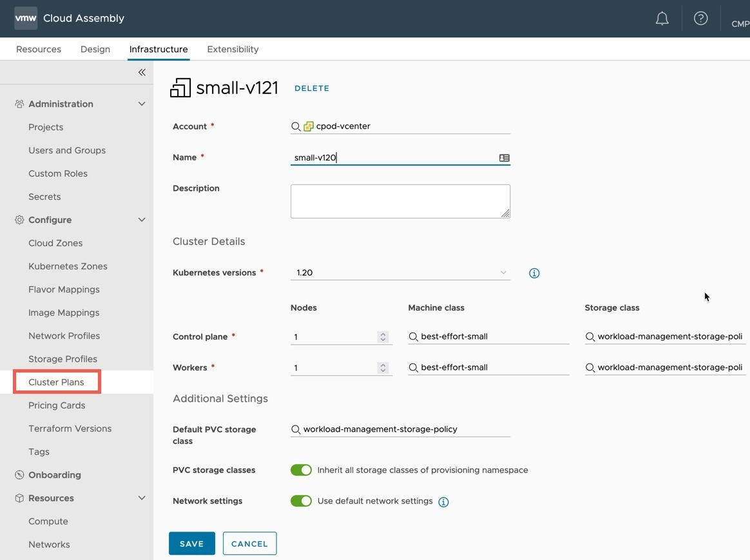Open Flavor Mappings in sidebar
The width and height of the screenshot is (750, 560).
coord(64,289)
